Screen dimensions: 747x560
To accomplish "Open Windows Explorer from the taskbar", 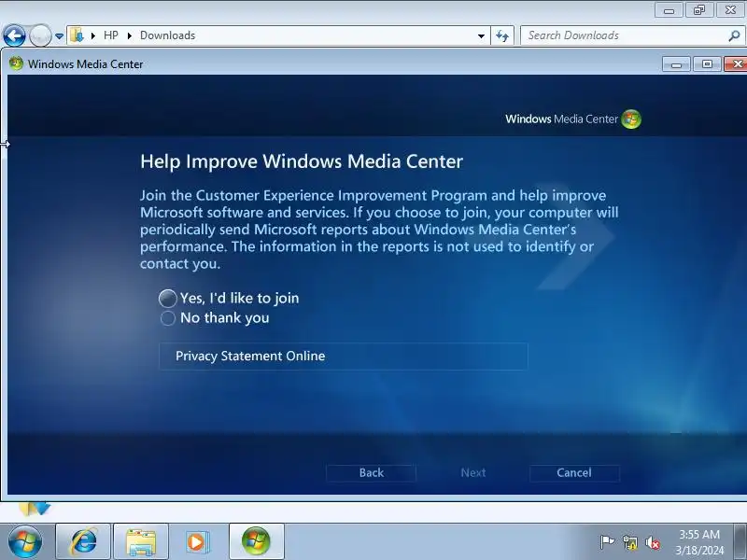I will (141, 541).
